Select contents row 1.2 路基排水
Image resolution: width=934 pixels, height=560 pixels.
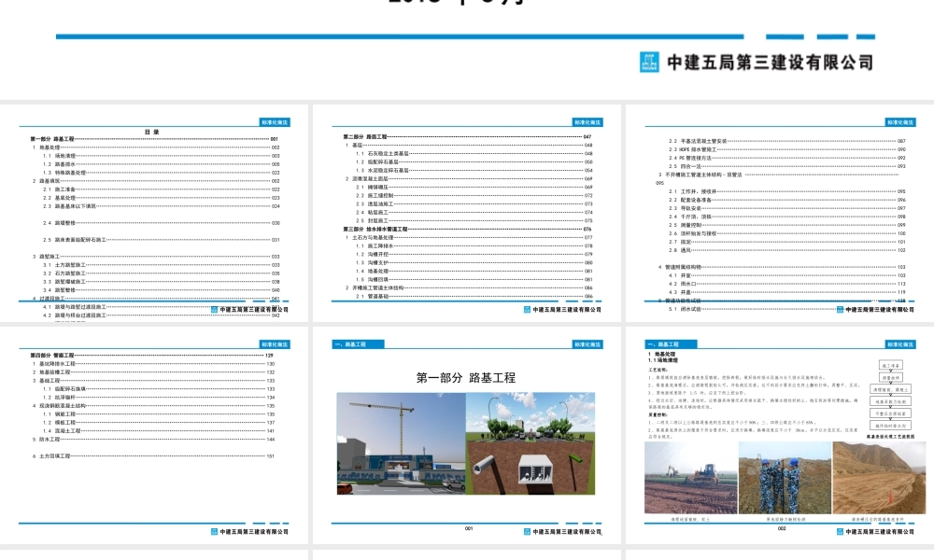click(x=161, y=164)
